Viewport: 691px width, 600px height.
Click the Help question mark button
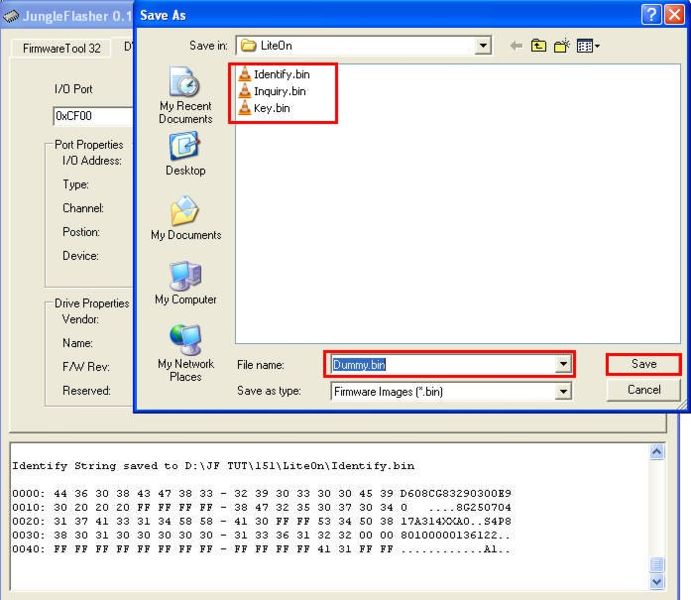[x=651, y=15]
